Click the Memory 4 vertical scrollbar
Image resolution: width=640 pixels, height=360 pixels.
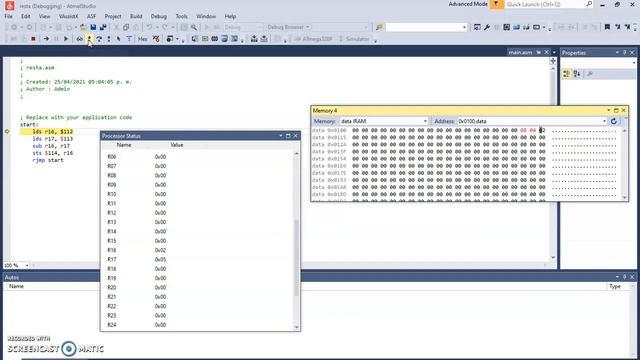624,163
